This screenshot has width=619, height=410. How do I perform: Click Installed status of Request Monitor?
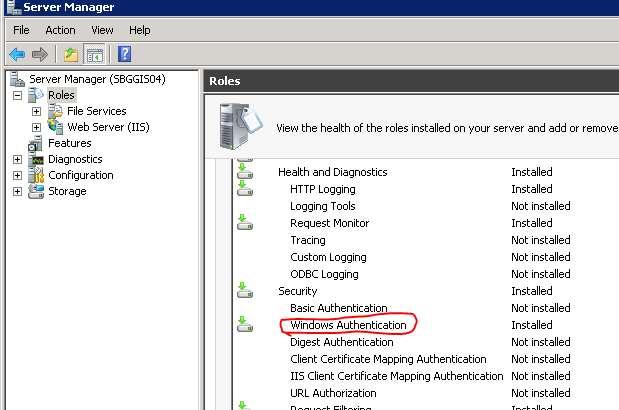pos(532,223)
